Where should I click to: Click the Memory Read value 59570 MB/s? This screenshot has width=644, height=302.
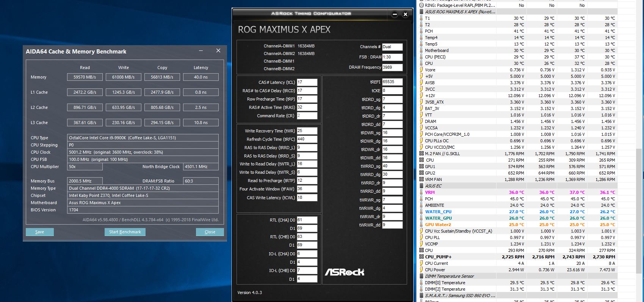point(85,77)
